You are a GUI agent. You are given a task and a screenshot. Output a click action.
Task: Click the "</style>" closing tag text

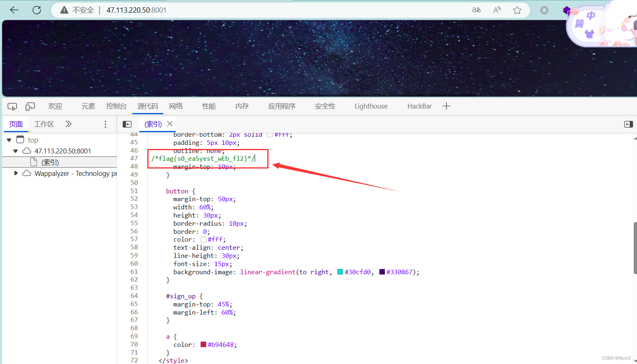click(173, 360)
